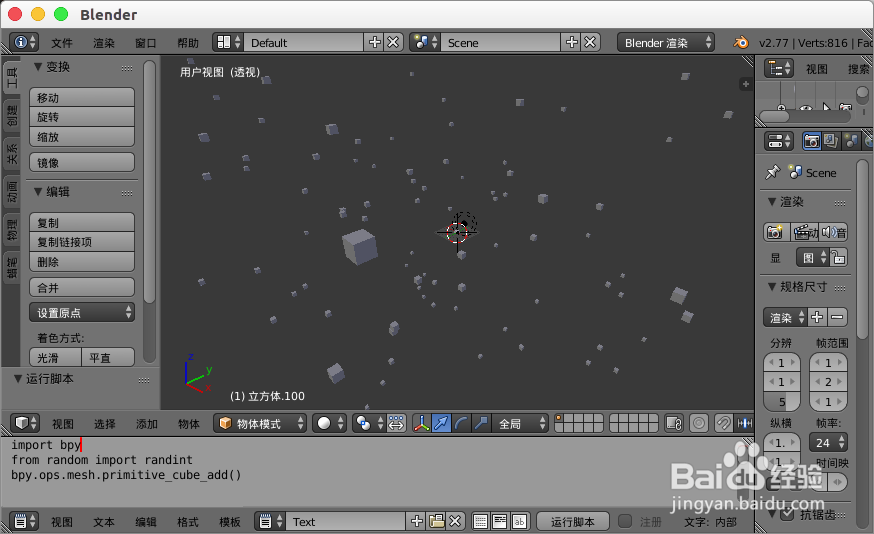Add a new scene with the plus beside Scene
Viewport: 874px width, 534px height.
coord(571,42)
